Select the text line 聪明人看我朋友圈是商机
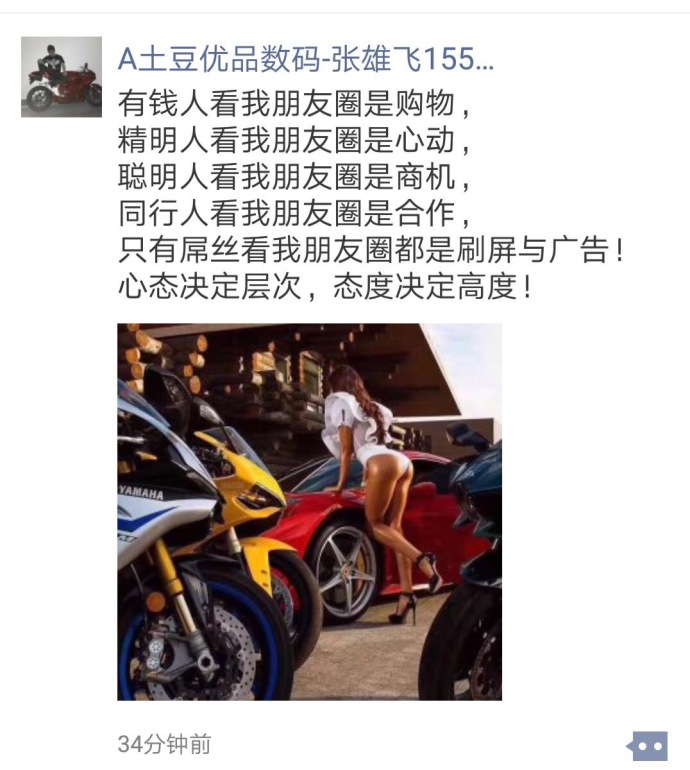The width and height of the screenshot is (690, 770). 294,176
